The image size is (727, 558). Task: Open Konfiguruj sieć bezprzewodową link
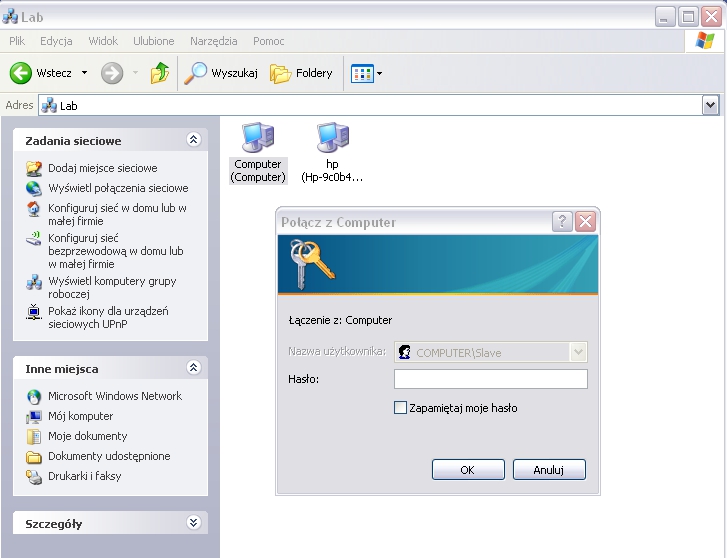click(116, 251)
